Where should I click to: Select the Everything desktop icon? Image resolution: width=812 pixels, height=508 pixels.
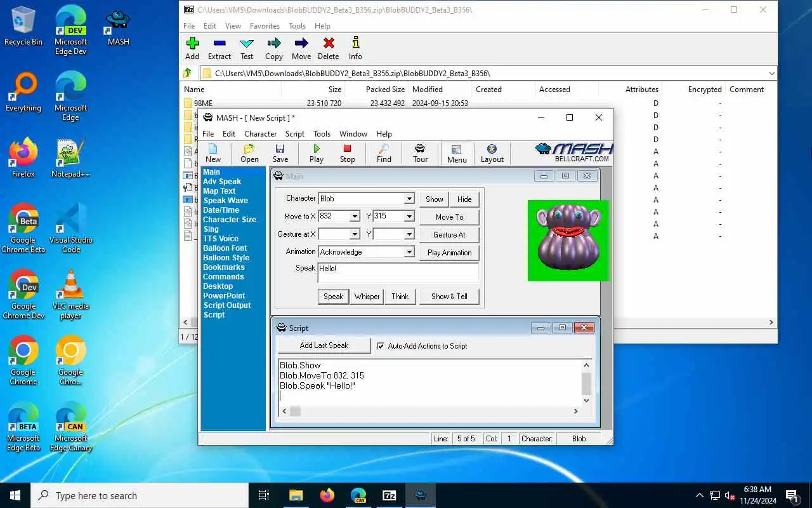point(23,93)
